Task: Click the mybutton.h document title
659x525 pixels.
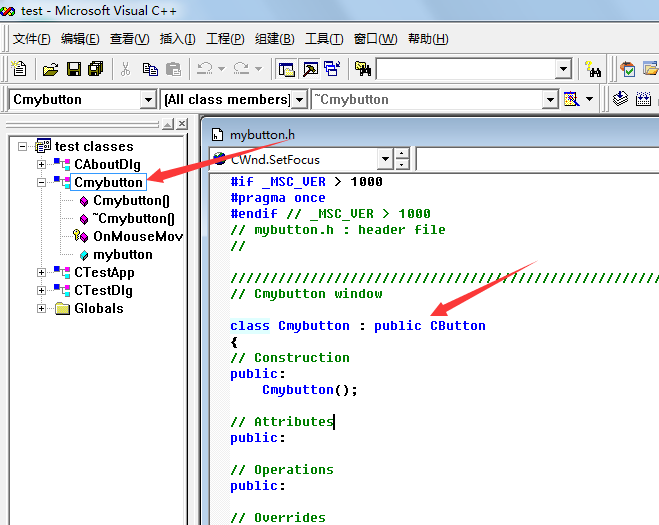Action: [262, 135]
